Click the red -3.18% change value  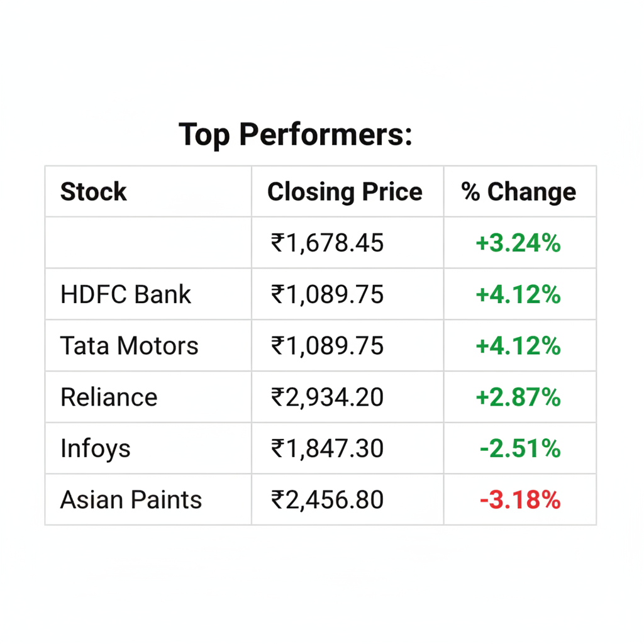point(519,500)
